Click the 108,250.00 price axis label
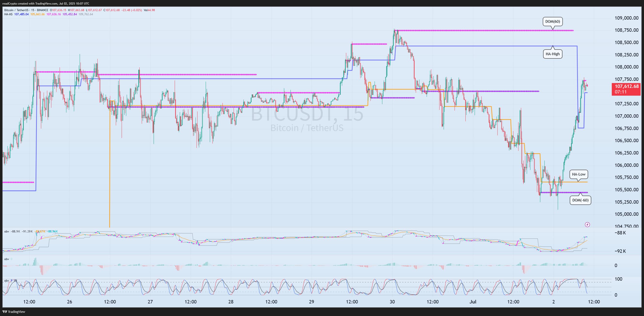The height and width of the screenshot is (316, 644). (627, 55)
